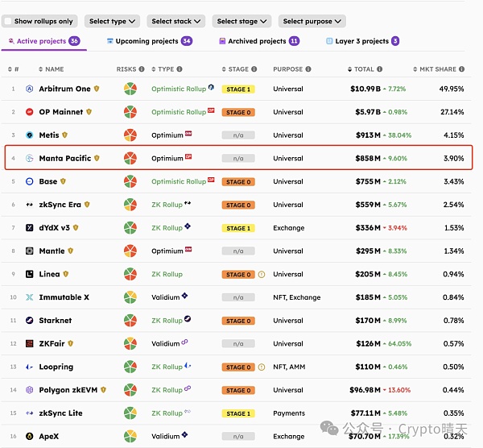Click the Immutable X logo icon
This screenshot has width=483, height=448.
(x=30, y=297)
